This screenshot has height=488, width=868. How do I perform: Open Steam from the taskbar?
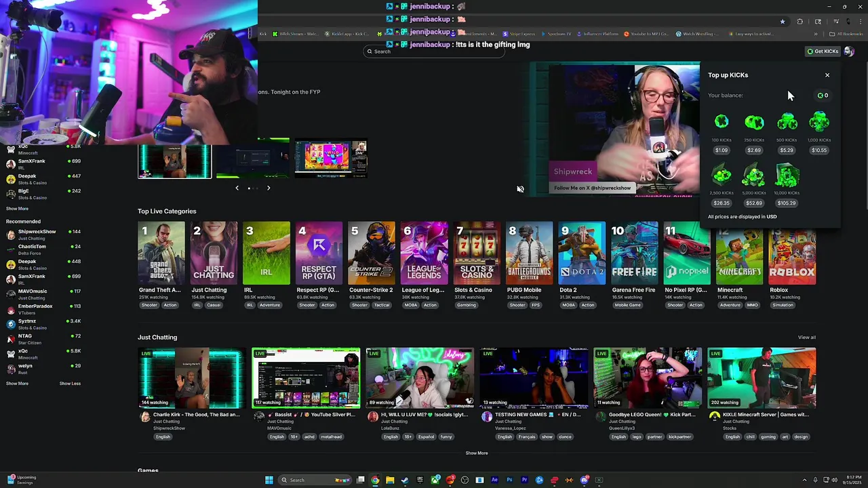(x=405, y=480)
